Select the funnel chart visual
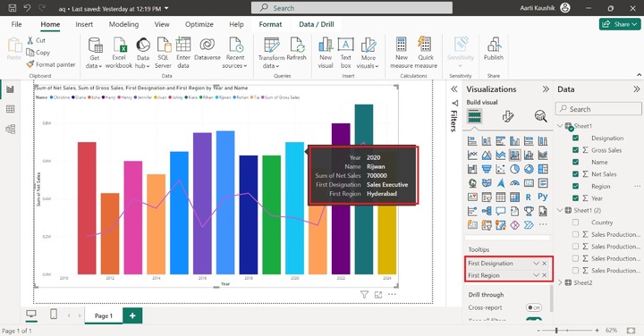 [x=487, y=169]
